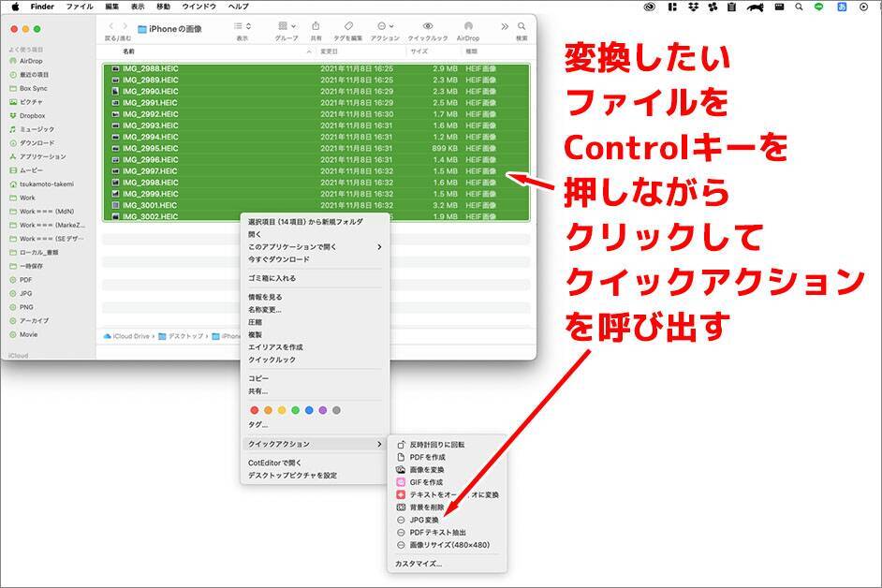
Task: Click the Finder back arrow
Action: [x=111, y=26]
